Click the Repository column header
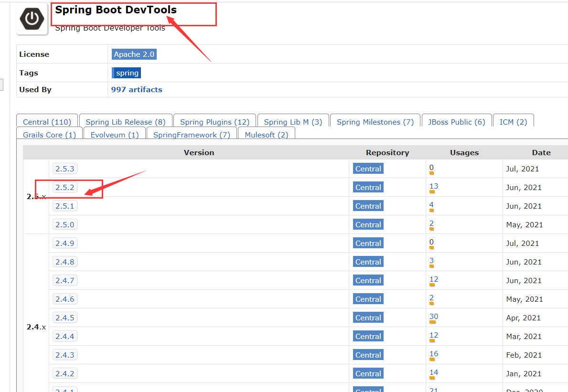 [x=387, y=153]
